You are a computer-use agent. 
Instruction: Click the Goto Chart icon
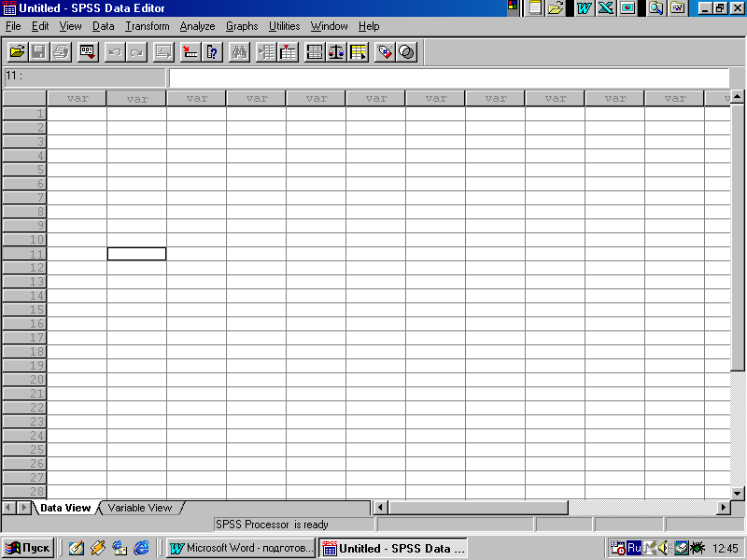(163, 52)
